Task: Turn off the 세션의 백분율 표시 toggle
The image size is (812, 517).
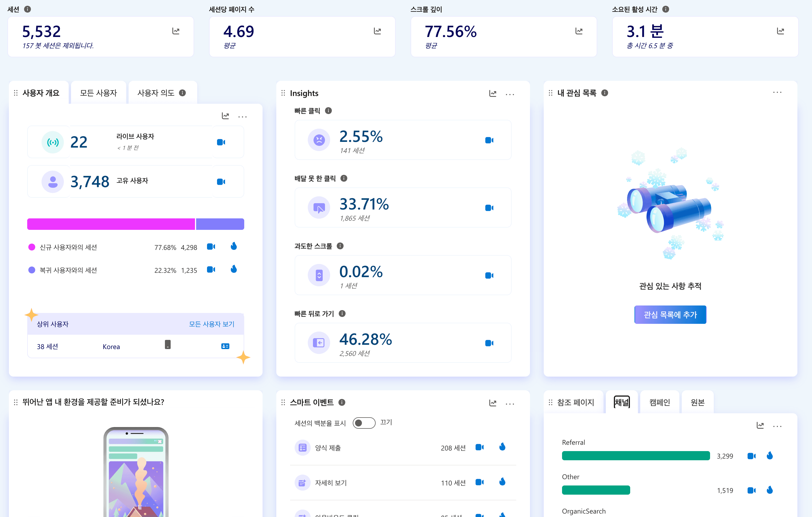Action: pyautogui.click(x=364, y=422)
